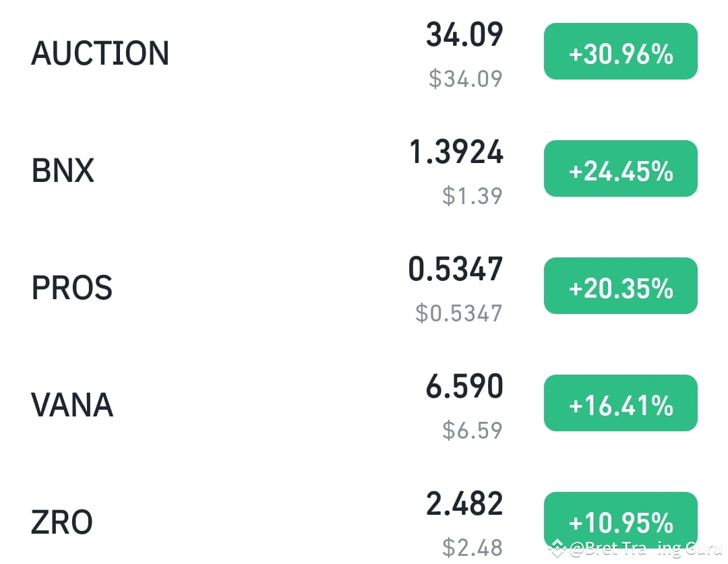Select the VANA coin name
728x564 pixels.
click(71, 405)
